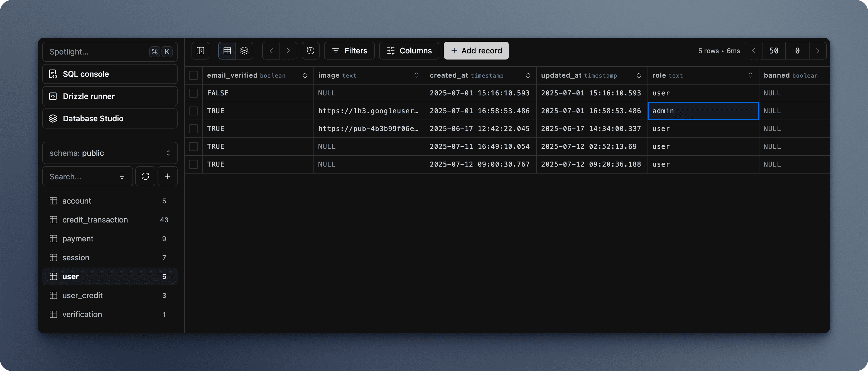Go back with left arrow icon

tap(271, 51)
